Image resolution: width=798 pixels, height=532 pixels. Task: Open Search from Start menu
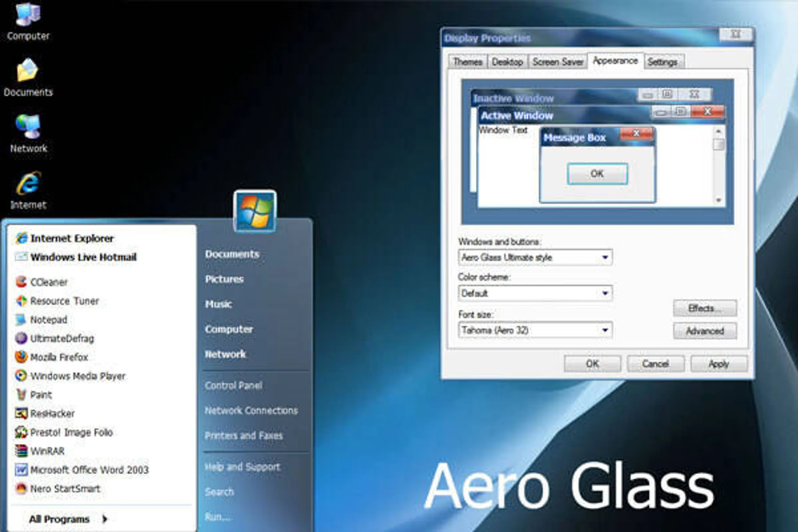coord(219,492)
